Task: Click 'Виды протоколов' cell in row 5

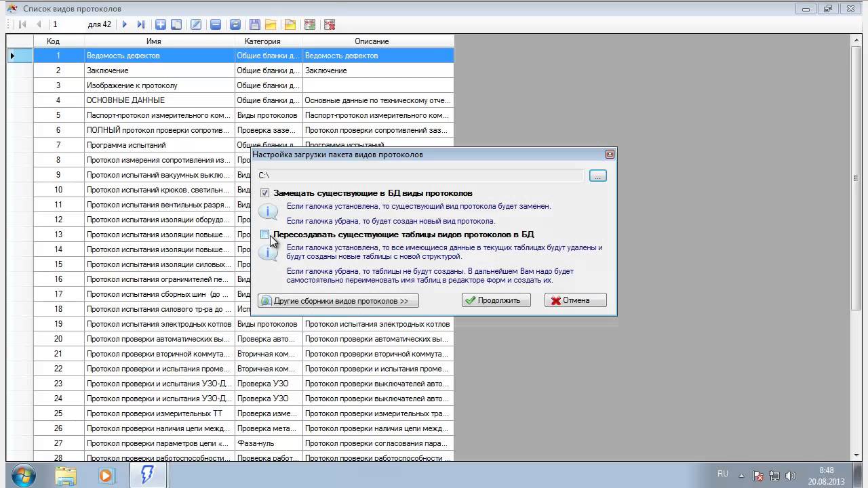Action: [269, 115]
